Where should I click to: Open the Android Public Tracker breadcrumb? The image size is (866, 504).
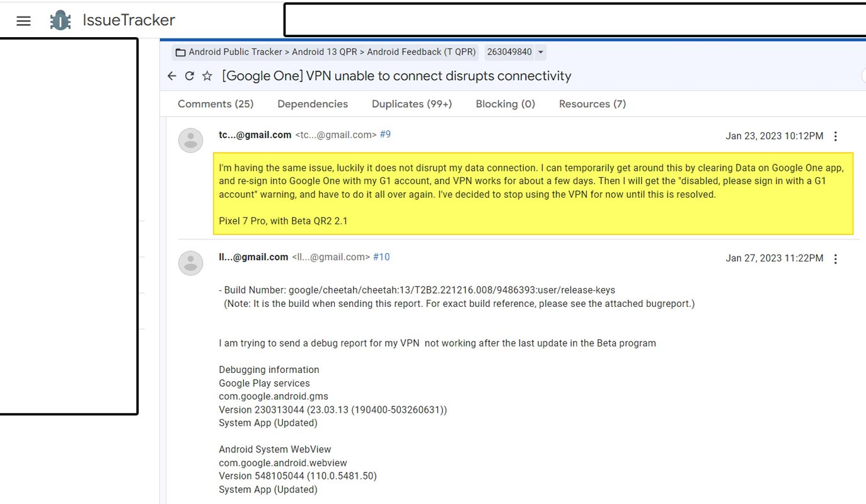pyautogui.click(x=236, y=52)
